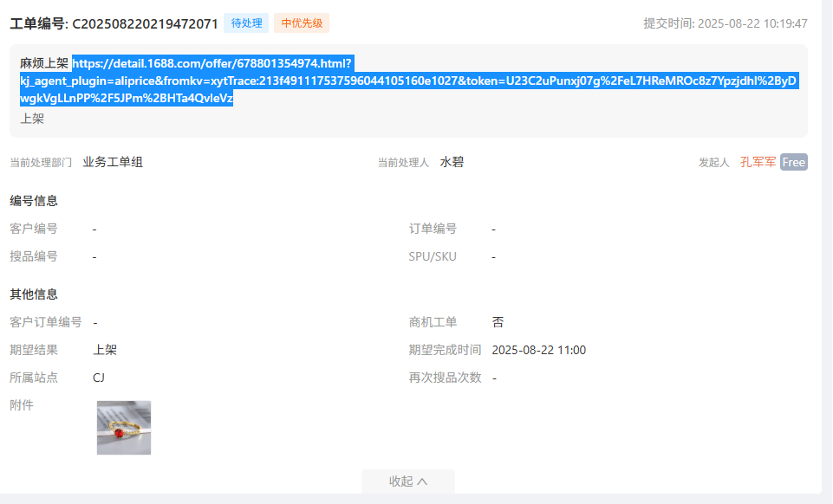Screen dimensions: 833x504
Task: Click the 中优先级 priority tag
Action: [x=302, y=23]
